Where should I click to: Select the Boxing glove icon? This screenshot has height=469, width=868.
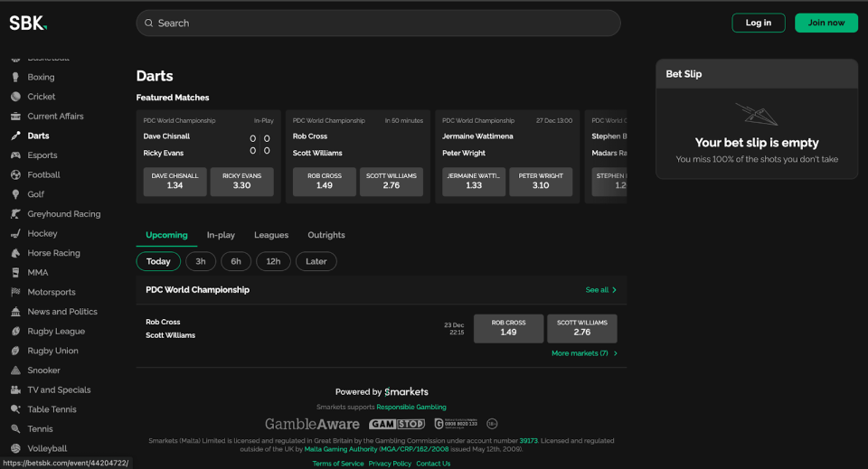point(15,77)
